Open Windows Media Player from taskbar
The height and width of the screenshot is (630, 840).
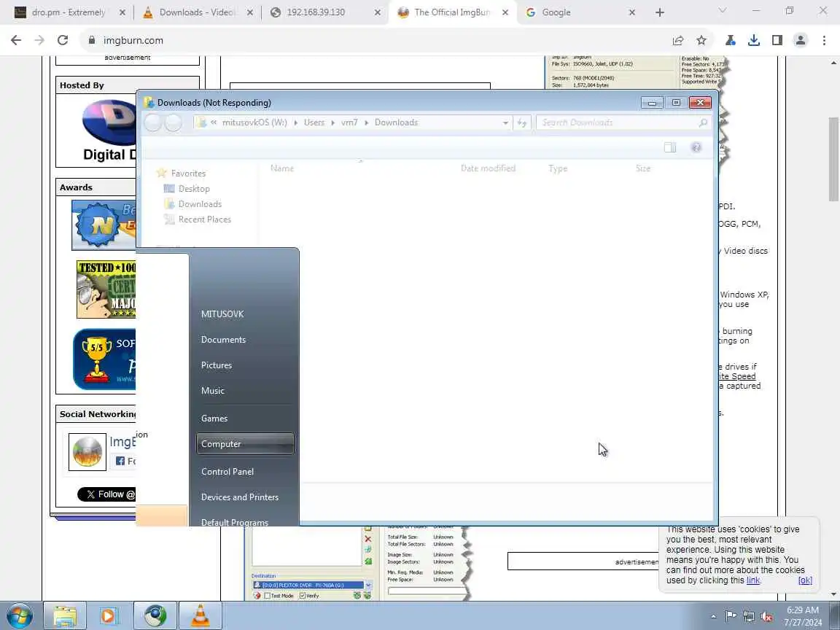[109, 616]
